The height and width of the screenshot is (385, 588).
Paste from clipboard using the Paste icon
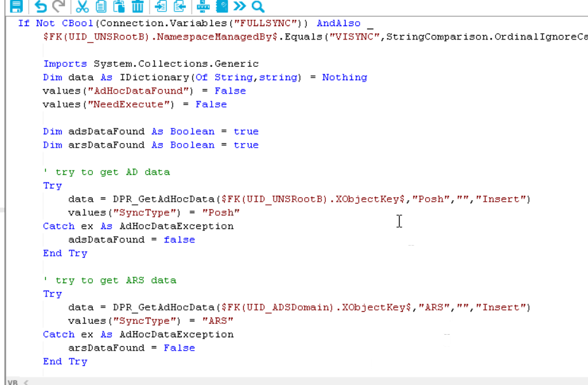[x=119, y=7]
